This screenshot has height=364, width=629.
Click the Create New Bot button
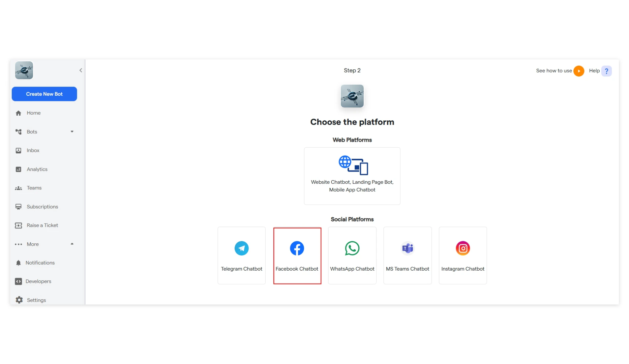(x=44, y=94)
